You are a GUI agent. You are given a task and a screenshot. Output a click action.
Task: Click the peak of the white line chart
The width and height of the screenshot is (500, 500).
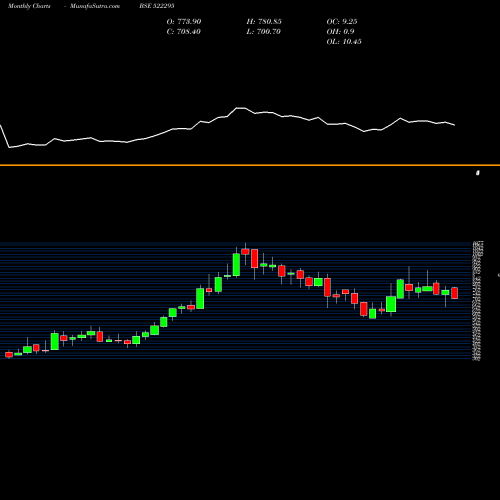(x=241, y=108)
